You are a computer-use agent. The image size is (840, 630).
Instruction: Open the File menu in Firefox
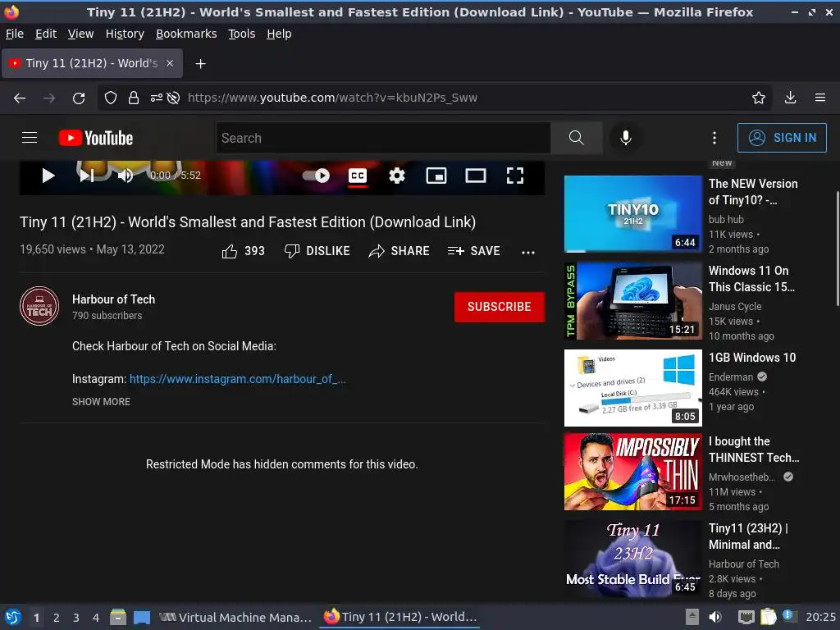(15, 34)
